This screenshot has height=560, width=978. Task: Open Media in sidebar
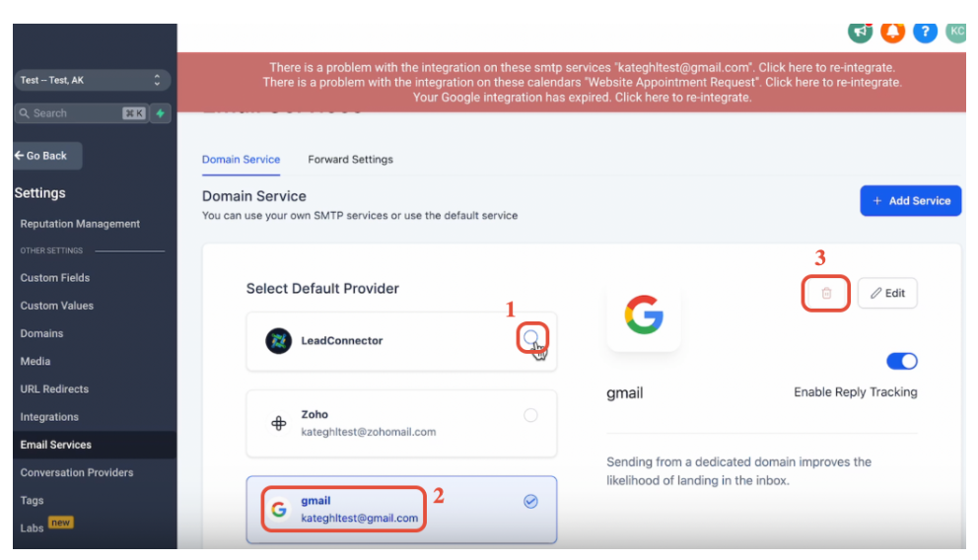click(x=35, y=361)
